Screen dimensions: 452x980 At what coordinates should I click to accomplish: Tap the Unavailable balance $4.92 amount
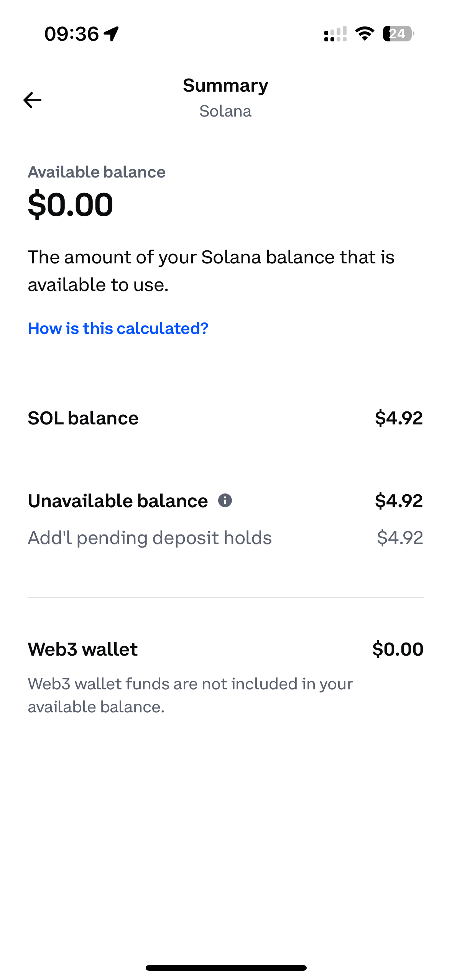399,501
